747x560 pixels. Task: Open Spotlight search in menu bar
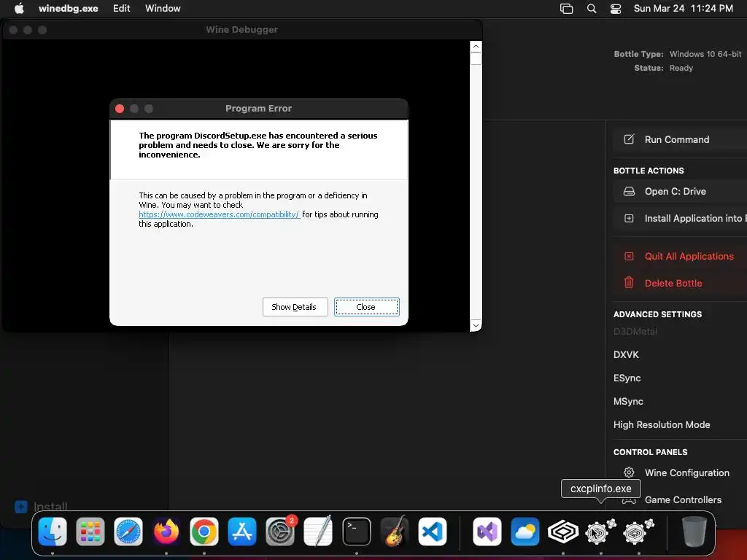pos(591,9)
